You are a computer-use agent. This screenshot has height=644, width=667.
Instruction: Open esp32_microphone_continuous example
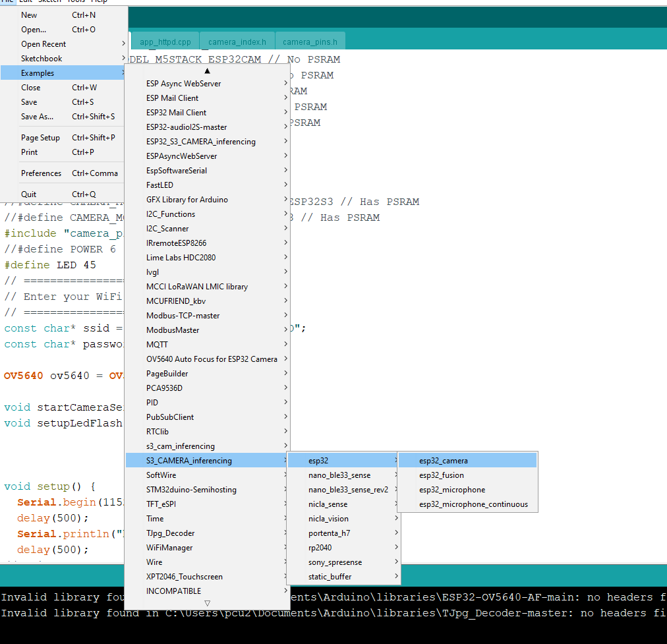[473, 504]
